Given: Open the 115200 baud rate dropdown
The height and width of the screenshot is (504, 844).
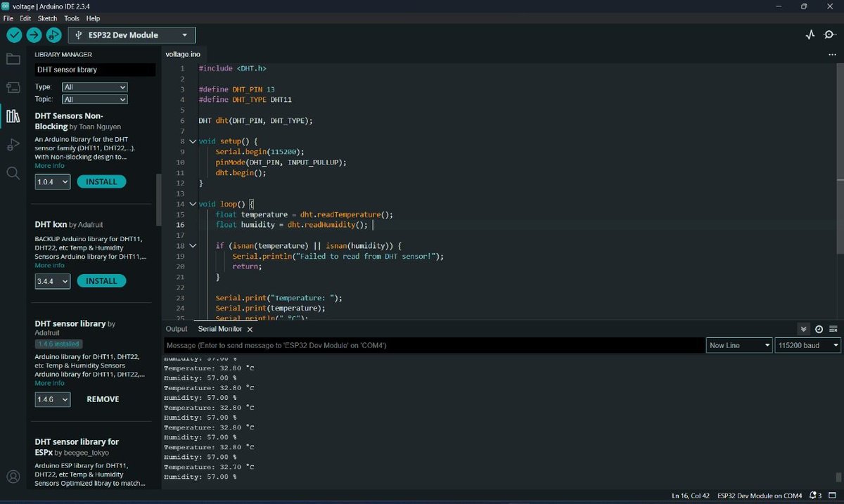Looking at the screenshot, I should point(808,345).
